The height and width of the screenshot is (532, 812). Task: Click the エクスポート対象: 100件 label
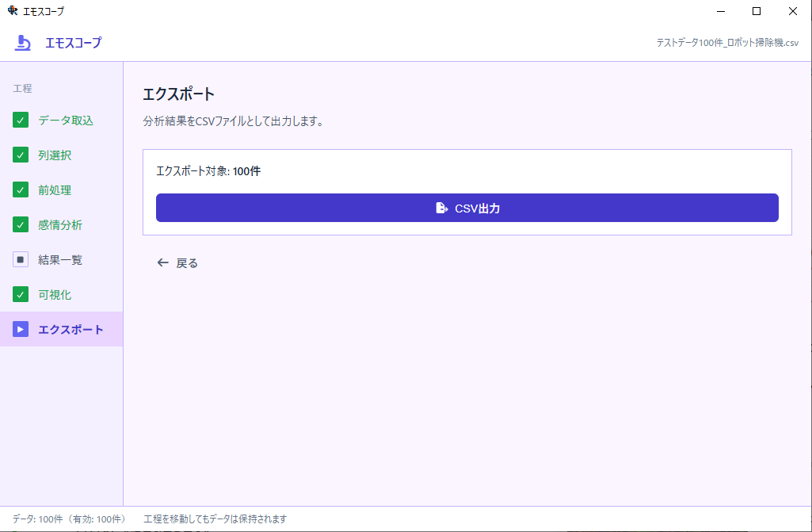pos(208,171)
